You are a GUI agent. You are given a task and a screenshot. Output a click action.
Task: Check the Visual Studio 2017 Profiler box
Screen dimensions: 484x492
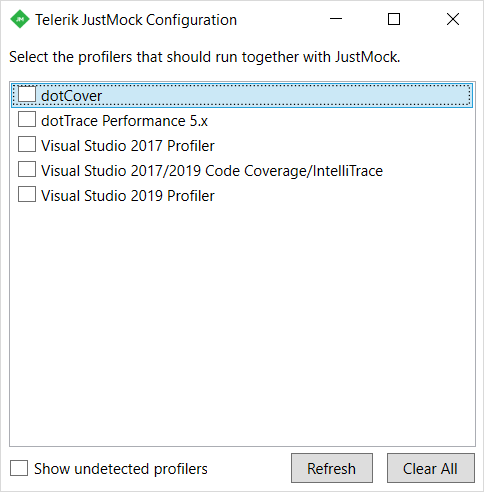(x=27, y=144)
